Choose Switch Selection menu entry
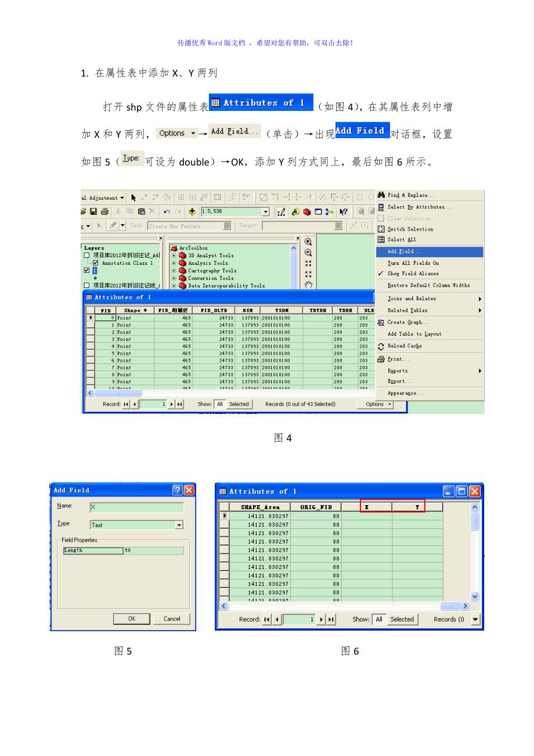The width and height of the screenshot is (534, 756). (430, 229)
